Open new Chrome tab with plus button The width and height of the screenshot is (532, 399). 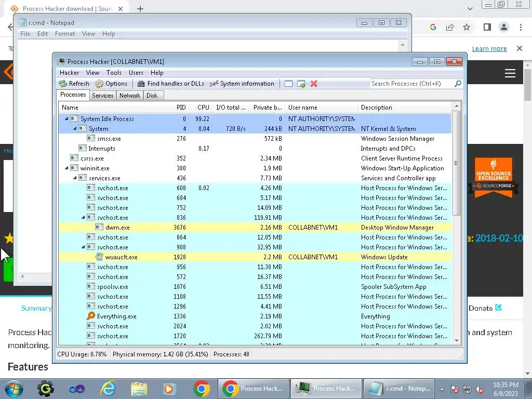pyautogui.click(x=140, y=9)
